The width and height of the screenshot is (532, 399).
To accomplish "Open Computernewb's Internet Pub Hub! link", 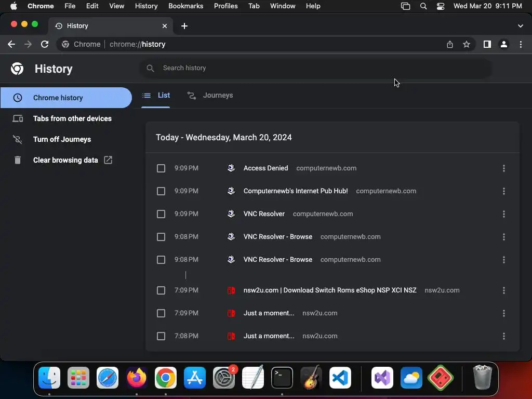I will click(x=296, y=191).
